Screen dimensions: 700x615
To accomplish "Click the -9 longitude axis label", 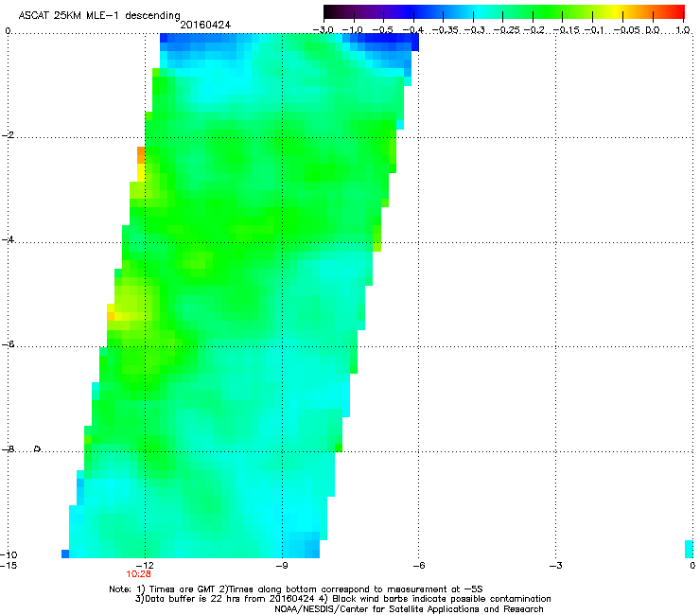I will coord(282,566).
